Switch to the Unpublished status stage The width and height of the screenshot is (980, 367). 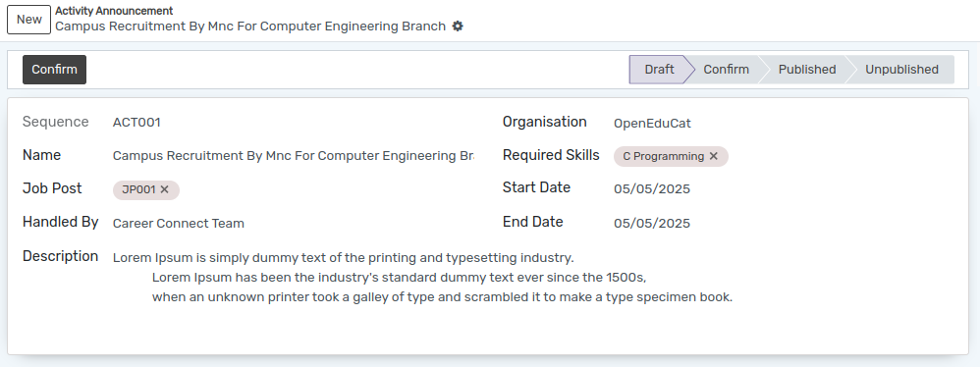tap(901, 70)
